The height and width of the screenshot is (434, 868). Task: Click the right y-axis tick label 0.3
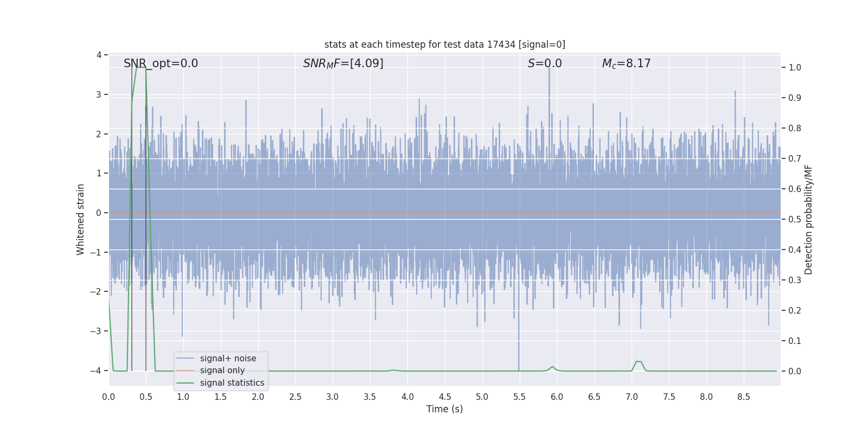click(x=795, y=280)
